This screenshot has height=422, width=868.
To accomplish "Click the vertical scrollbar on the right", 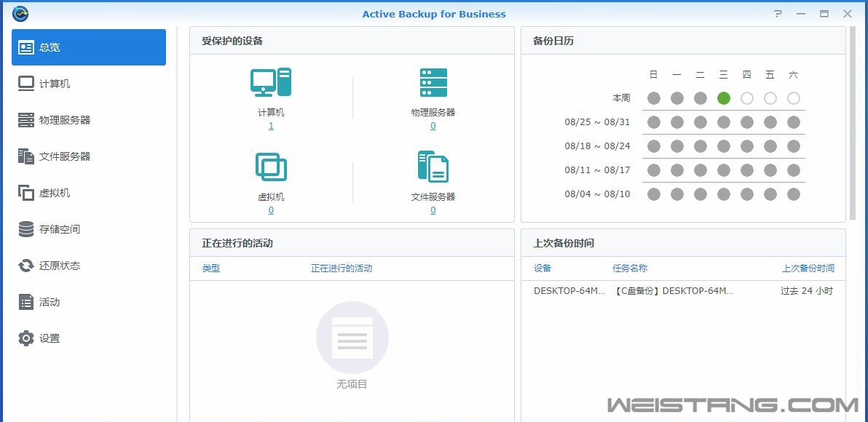I will pyautogui.click(x=853, y=124).
